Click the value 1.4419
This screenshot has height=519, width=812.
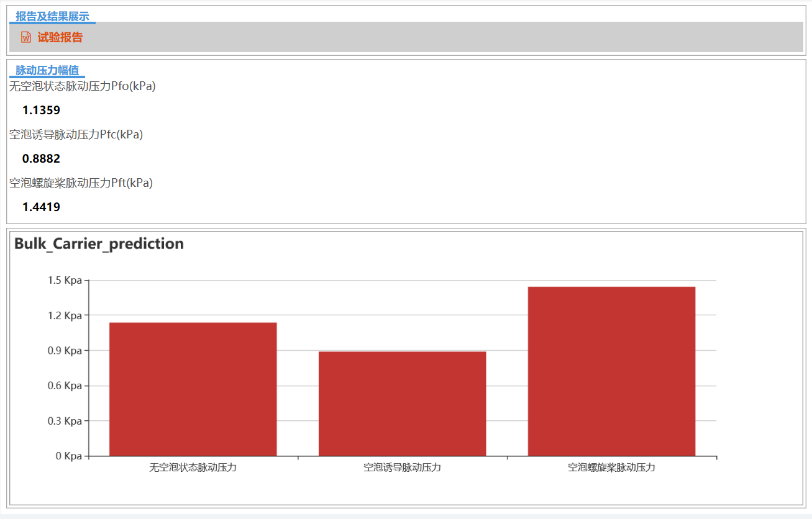point(41,207)
